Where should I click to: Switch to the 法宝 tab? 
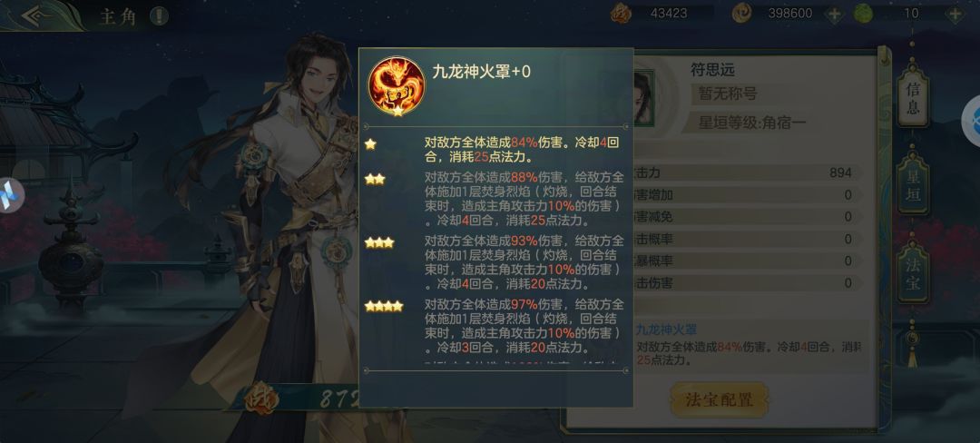[913, 273]
